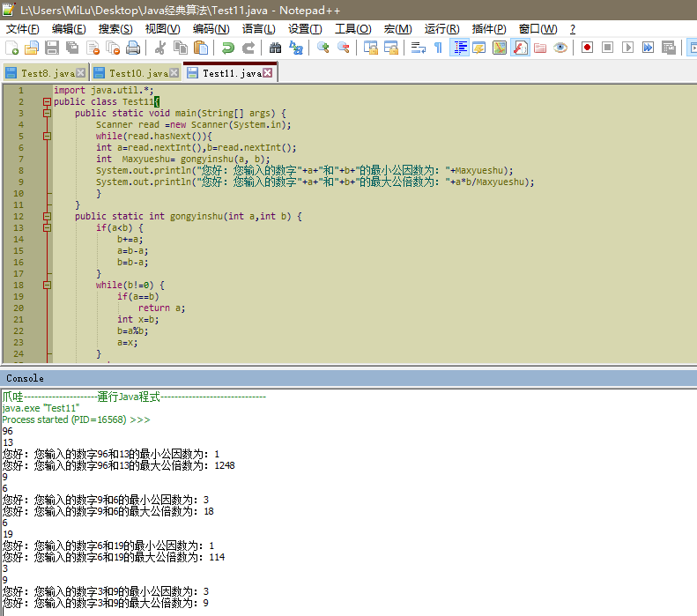Click the Stop recording macro icon

pyautogui.click(x=608, y=48)
